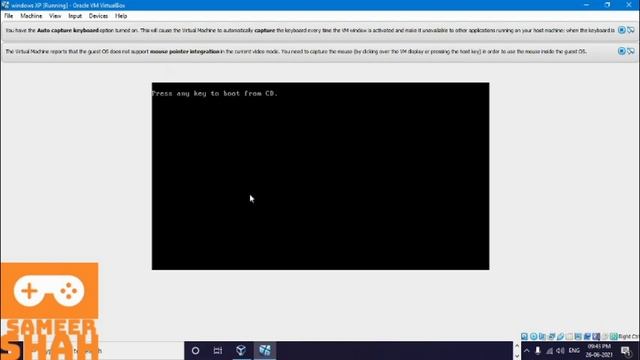Open the Windows notification center
640x360 pixels.
pos(626,351)
